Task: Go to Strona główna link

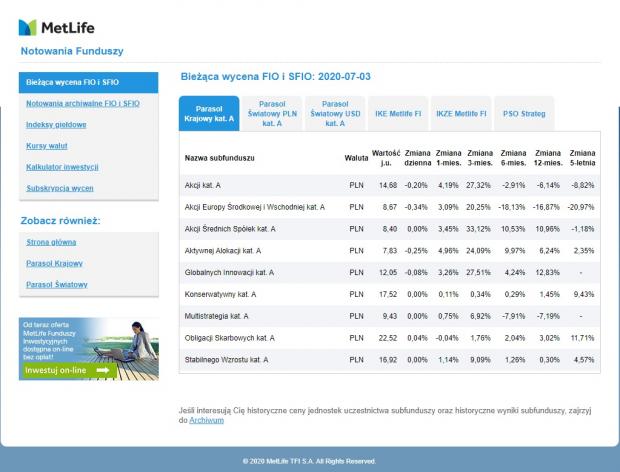Action: 51,242
